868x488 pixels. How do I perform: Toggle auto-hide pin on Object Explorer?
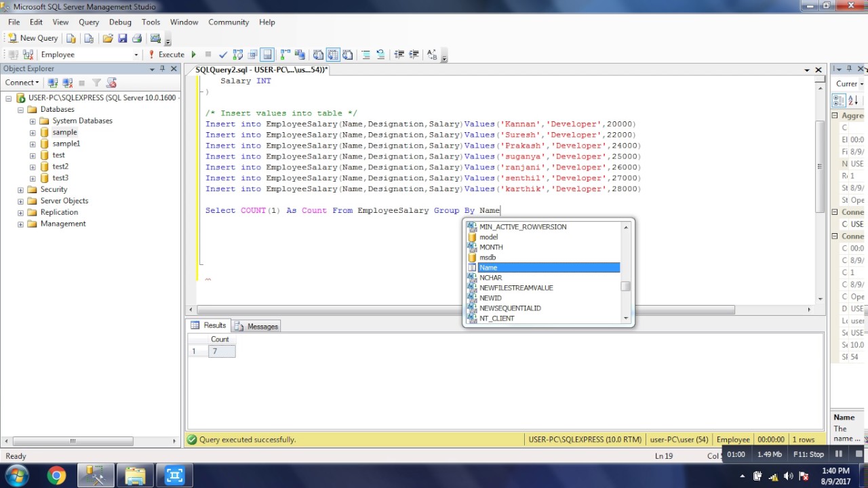(x=163, y=68)
